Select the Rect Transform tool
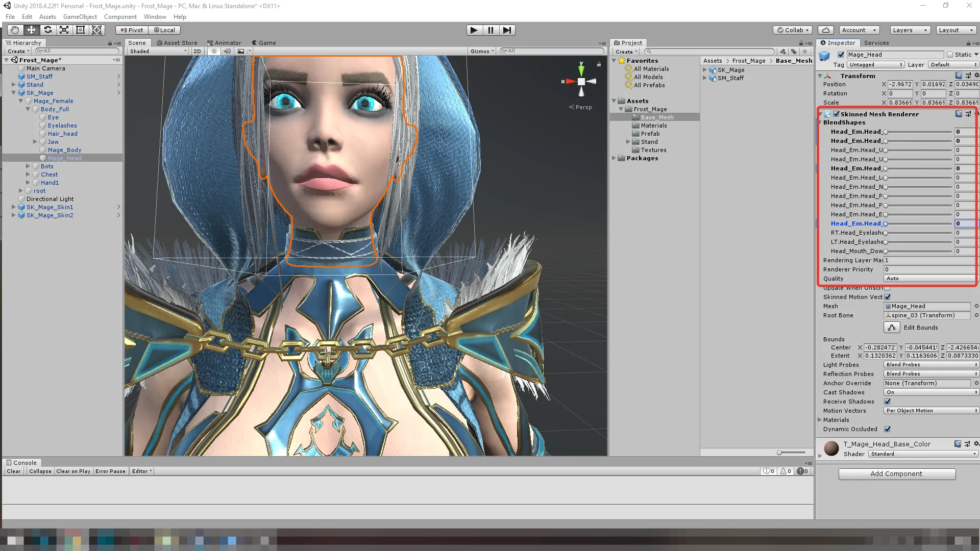The image size is (980, 551). point(80,30)
